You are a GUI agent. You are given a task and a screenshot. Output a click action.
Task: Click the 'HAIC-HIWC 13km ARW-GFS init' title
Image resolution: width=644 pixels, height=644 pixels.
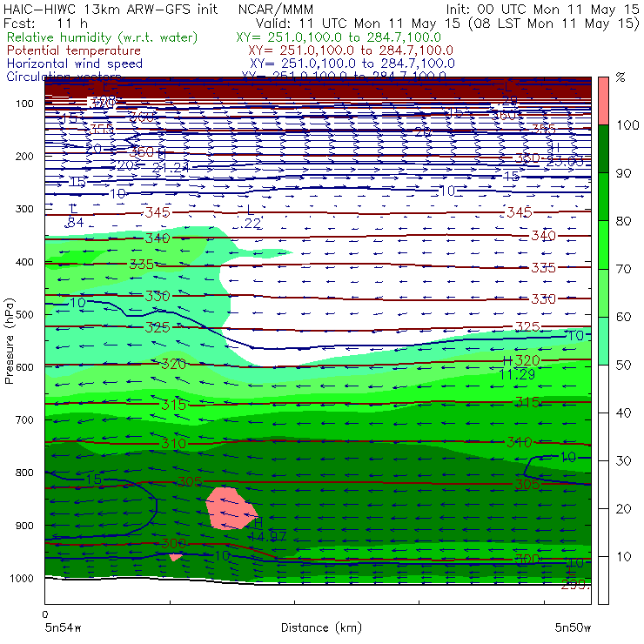coord(111,9)
